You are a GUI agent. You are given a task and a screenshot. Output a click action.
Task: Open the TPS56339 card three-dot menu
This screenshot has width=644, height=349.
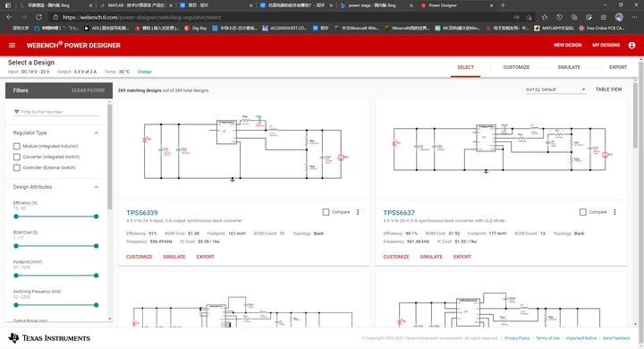pos(358,212)
